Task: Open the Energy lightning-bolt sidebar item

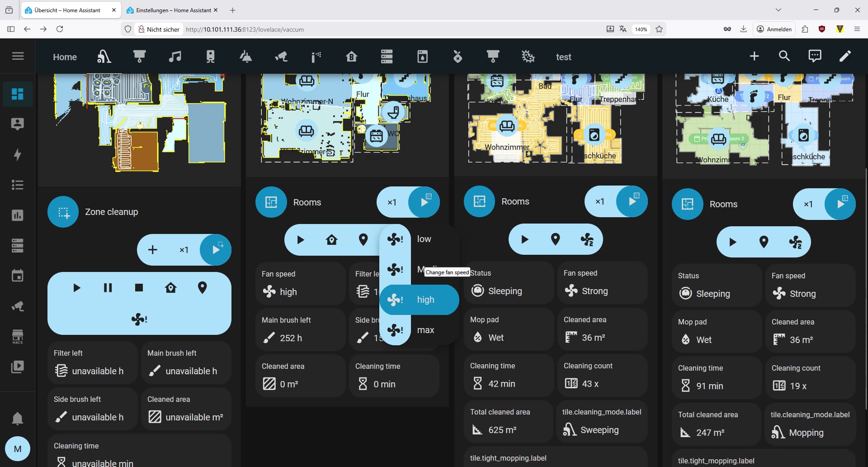Action: [x=18, y=154]
